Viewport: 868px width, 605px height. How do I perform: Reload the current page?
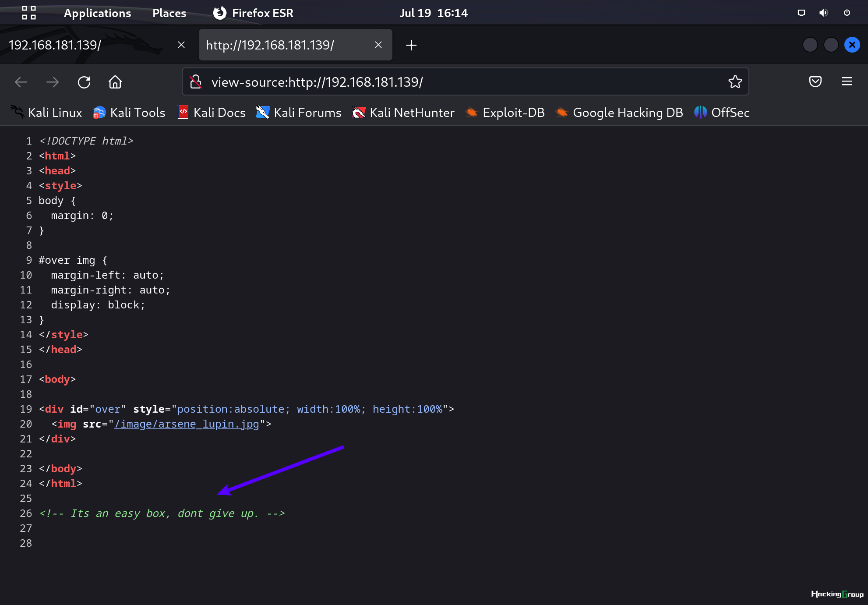[x=84, y=82]
